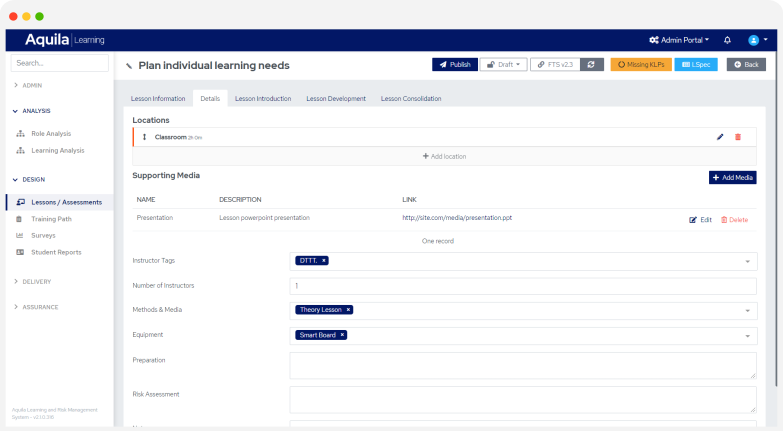This screenshot has height=431, width=783.
Task: Remove the DTTT instructor tag
Action: (324, 260)
